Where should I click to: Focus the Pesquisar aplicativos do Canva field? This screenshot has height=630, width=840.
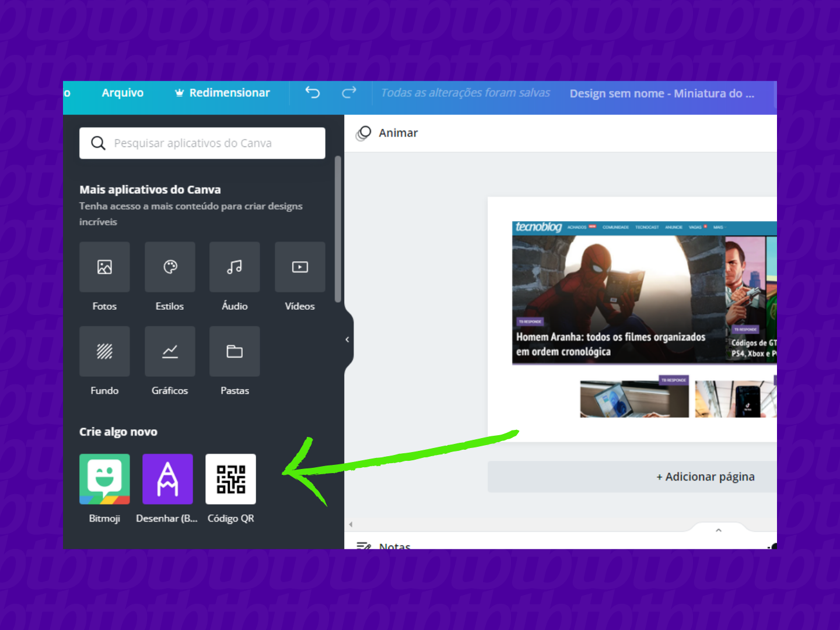(202, 143)
